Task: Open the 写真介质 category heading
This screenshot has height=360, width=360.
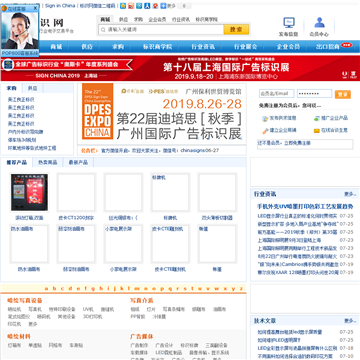Action: coord(142,301)
